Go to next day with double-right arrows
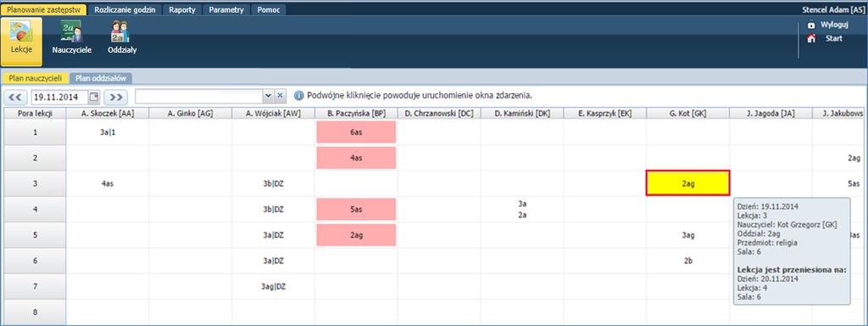Screen dimensions: 868x326 pyautogui.click(x=115, y=97)
